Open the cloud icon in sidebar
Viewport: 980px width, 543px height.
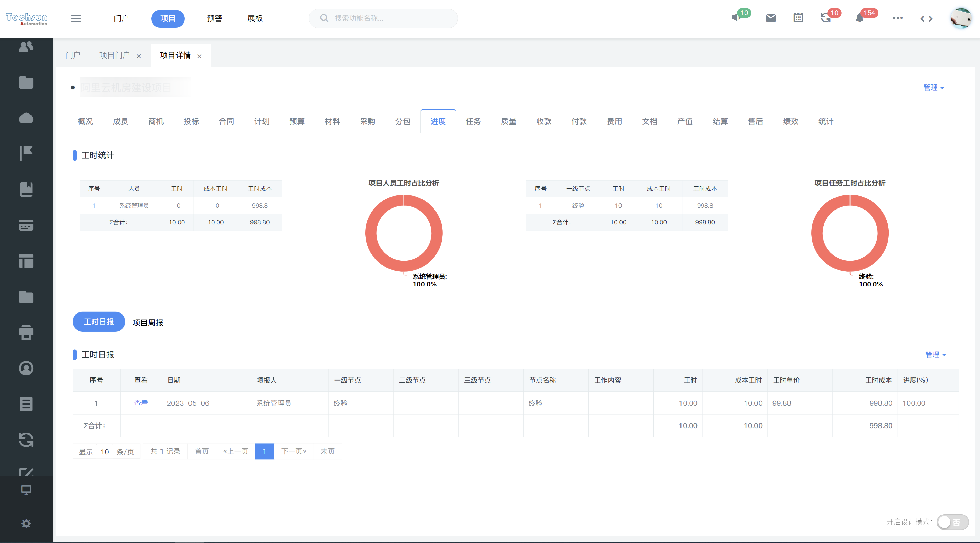[26, 118]
